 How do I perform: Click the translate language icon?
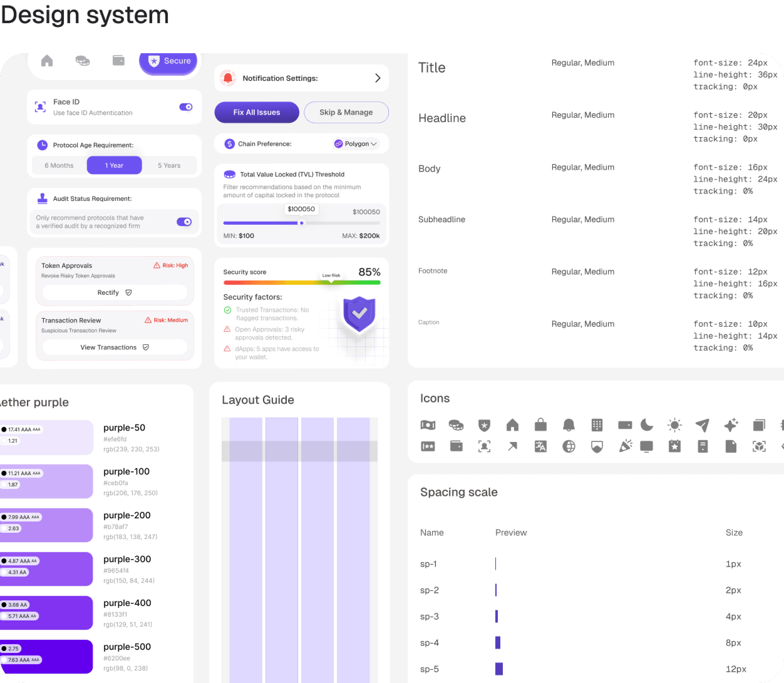pos(540,446)
